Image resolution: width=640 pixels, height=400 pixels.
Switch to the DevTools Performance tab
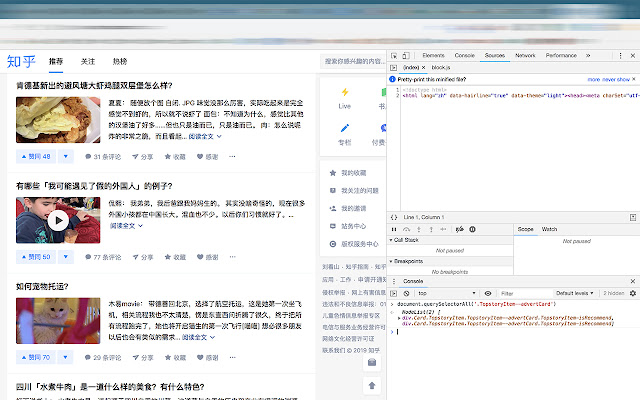pos(561,56)
